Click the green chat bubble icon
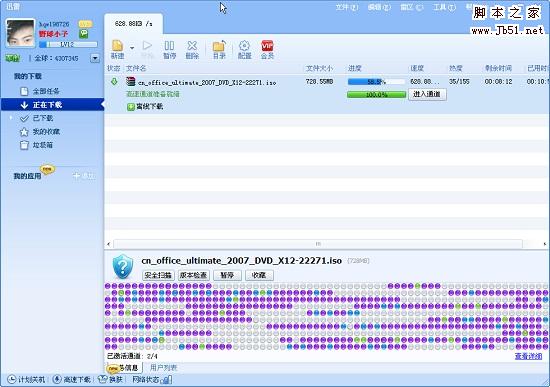This screenshot has width=550, height=387. 84,34
